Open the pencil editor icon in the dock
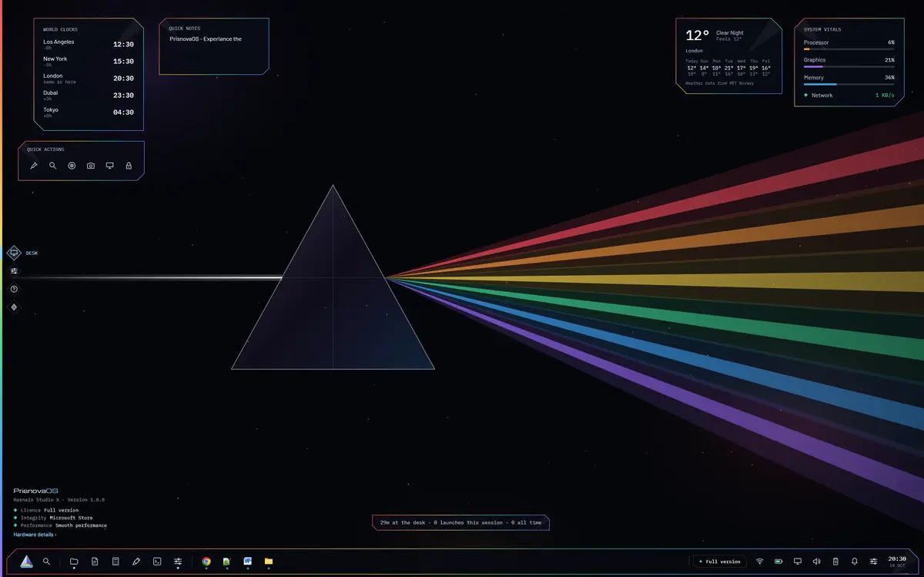Screen dimensions: 924x577 pyautogui.click(x=136, y=562)
